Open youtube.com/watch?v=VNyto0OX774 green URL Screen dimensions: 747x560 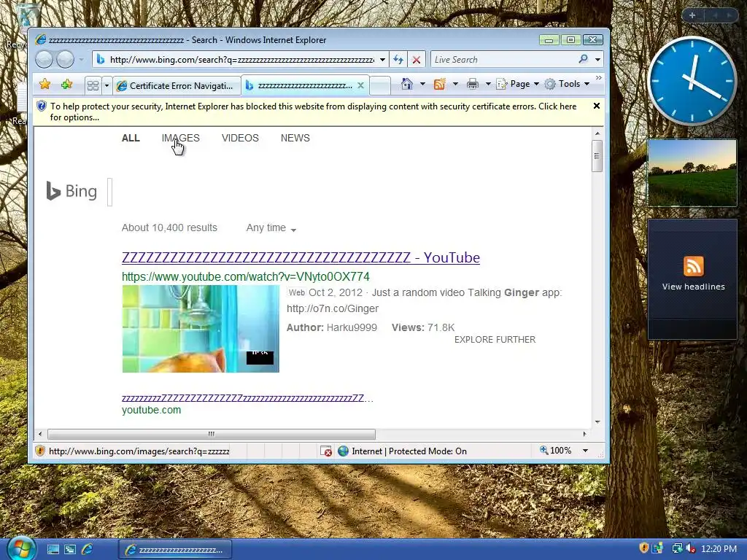tap(246, 276)
